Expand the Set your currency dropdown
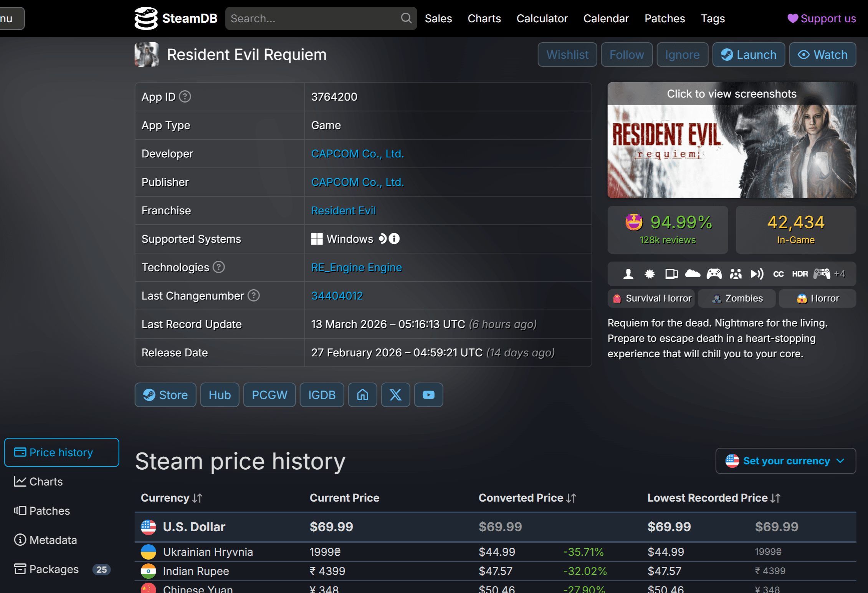This screenshot has height=593, width=868. (786, 461)
